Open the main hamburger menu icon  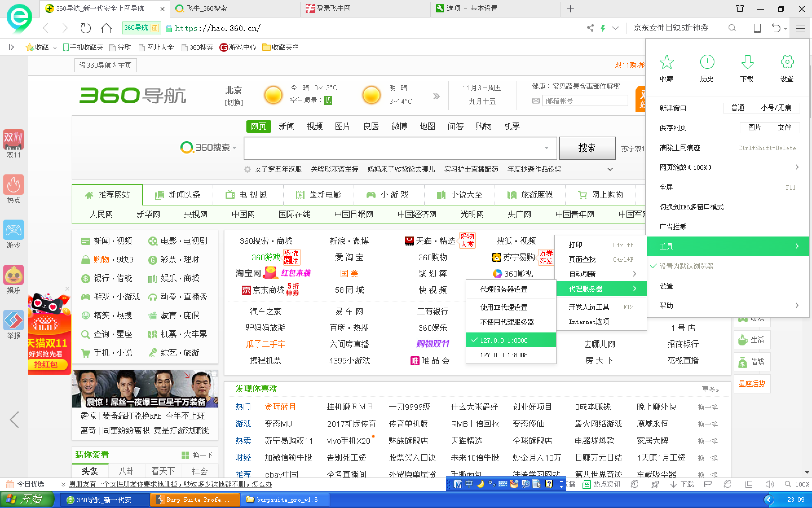coord(800,28)
